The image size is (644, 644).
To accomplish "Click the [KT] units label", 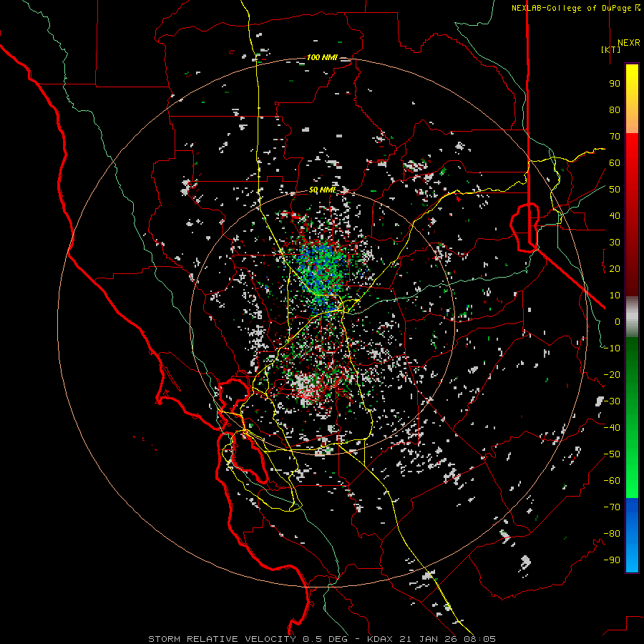I will [610, 49].
